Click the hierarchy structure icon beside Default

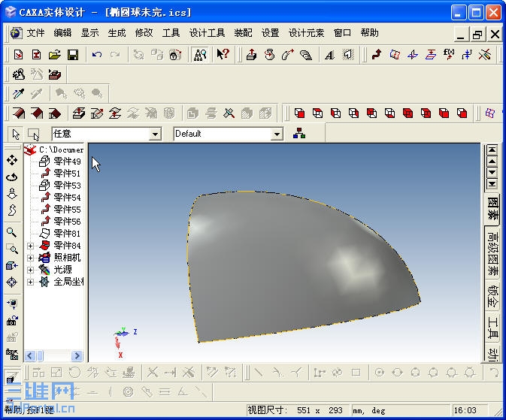(299, 133)
